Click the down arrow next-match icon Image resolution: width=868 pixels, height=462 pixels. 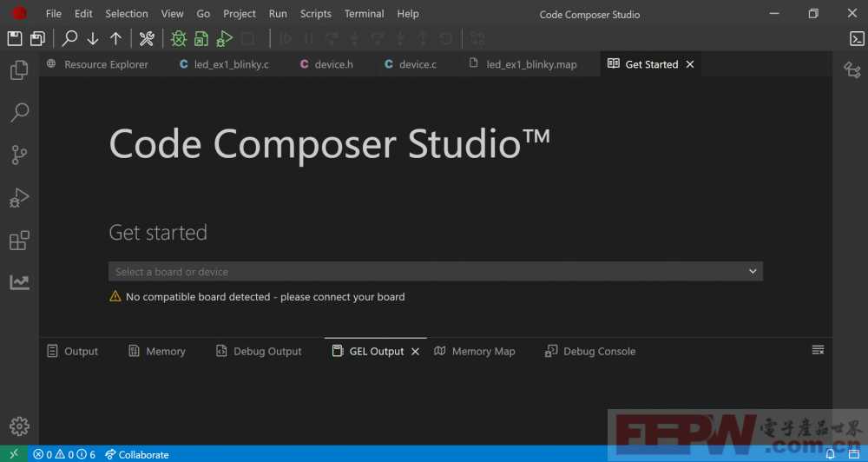(93, 38)
